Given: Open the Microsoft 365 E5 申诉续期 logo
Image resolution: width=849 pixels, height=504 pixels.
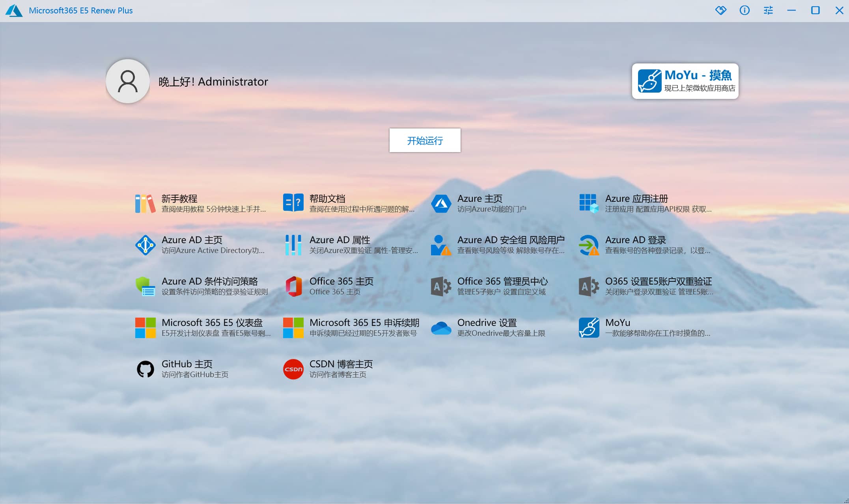Looking at the screenshot, I should tap(293, 327).
